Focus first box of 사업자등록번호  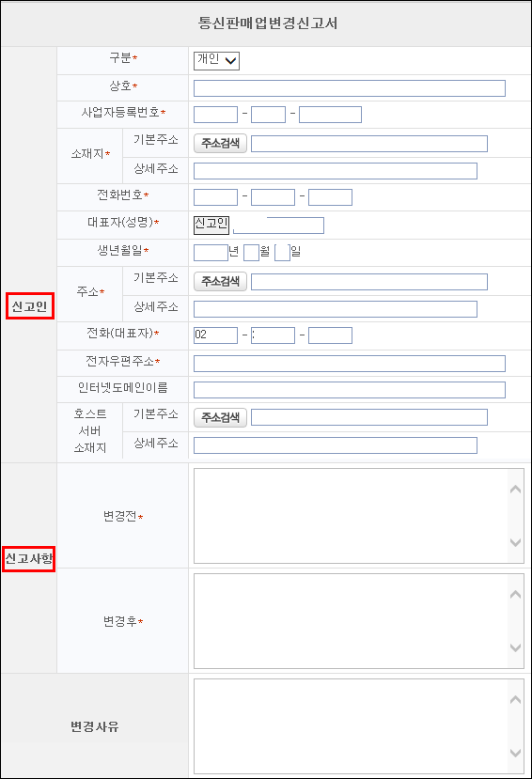click(x=215, y=115)
